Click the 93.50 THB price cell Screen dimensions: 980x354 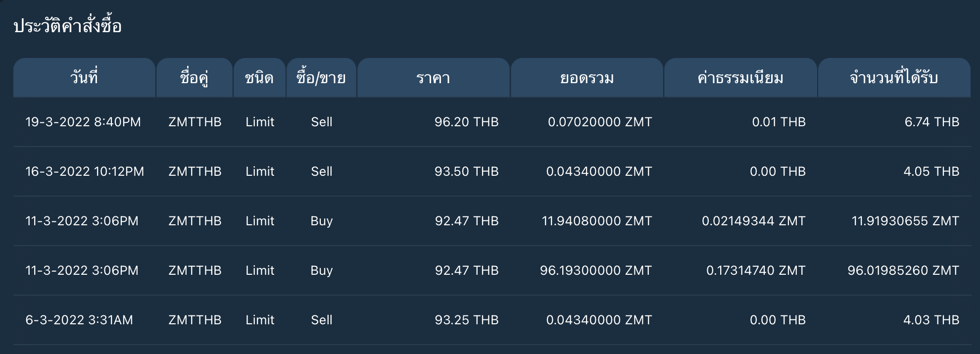466,171
